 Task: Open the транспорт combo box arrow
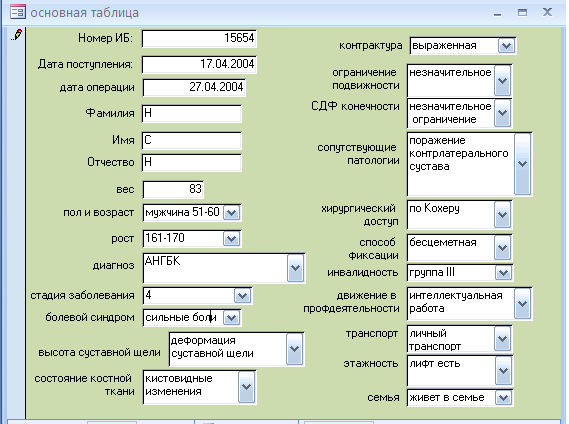[x=503, y=339]
